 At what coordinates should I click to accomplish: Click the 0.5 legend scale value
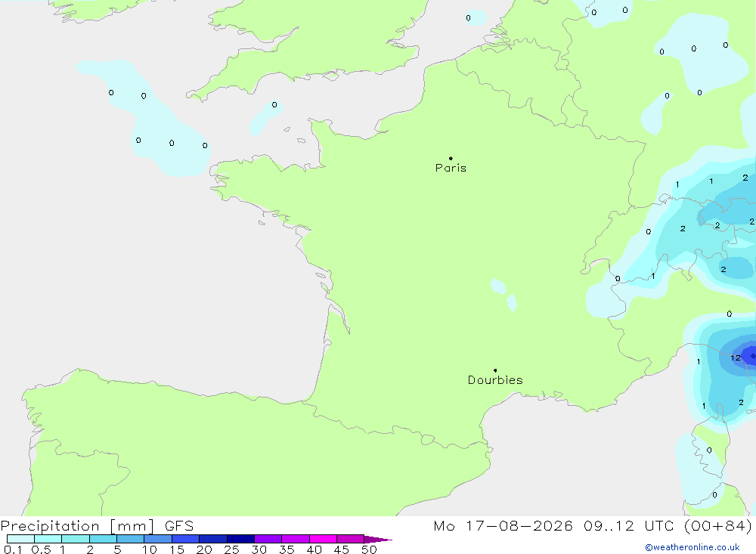(42, 549)
